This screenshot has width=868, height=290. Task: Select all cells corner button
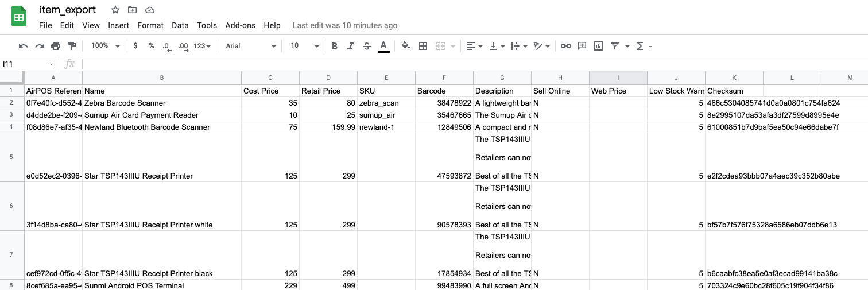click(x=11, y=78)
